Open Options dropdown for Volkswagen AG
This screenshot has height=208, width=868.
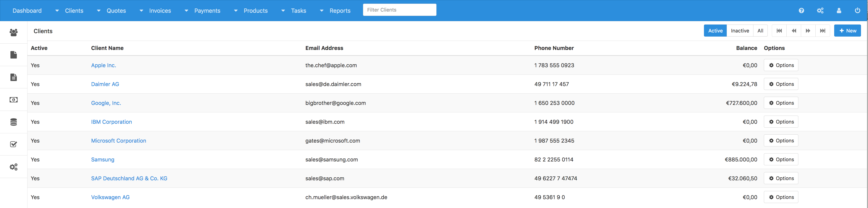pos(781,197)
